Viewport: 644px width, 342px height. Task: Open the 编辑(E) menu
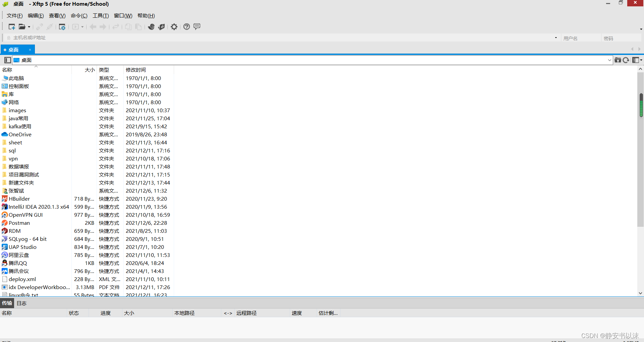[36, 16]
